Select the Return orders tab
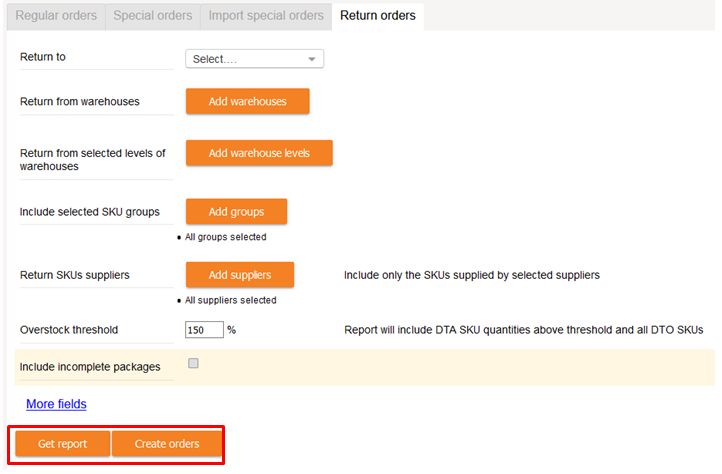This screenshot has height=474, width=722. tap(377, 16)
